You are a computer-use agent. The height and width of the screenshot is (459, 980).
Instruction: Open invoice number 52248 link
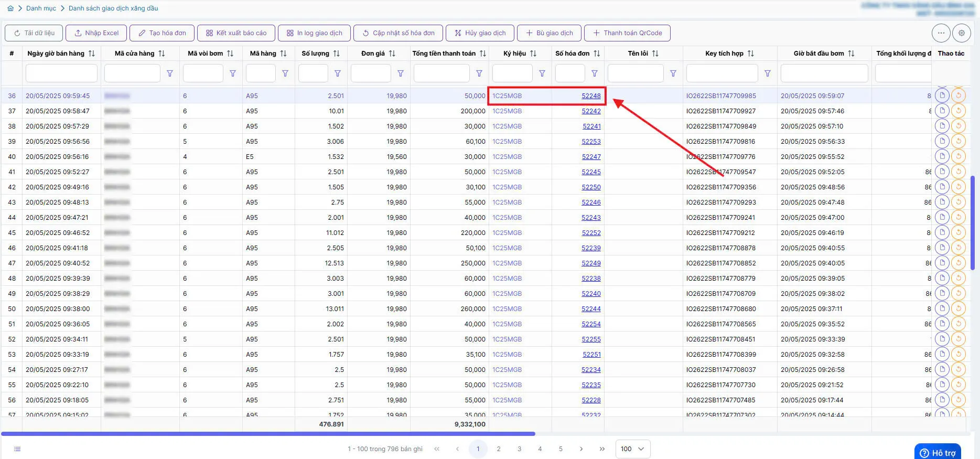591,96
